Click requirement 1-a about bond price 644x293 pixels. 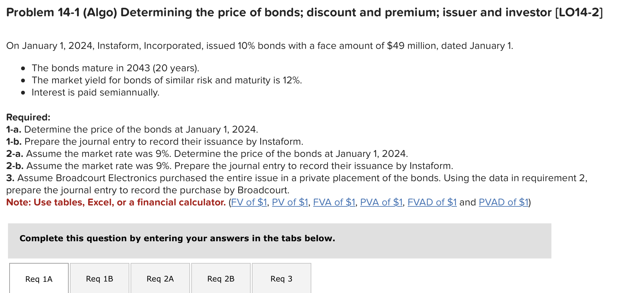tap(132, 129)
